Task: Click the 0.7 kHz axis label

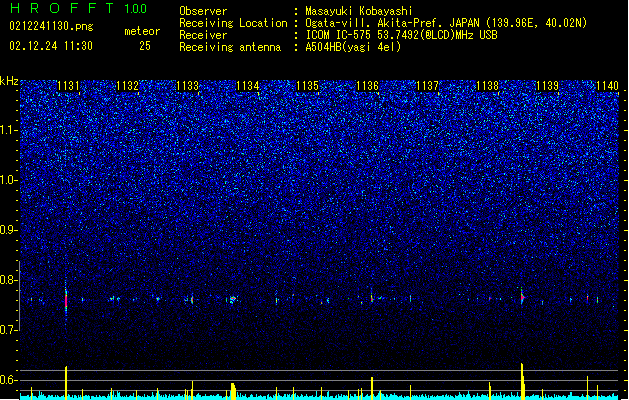Action: click(x=9, y=330)
